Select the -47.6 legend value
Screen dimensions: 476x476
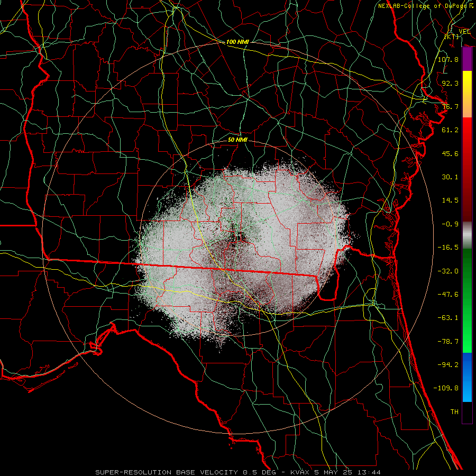(448, 295)
